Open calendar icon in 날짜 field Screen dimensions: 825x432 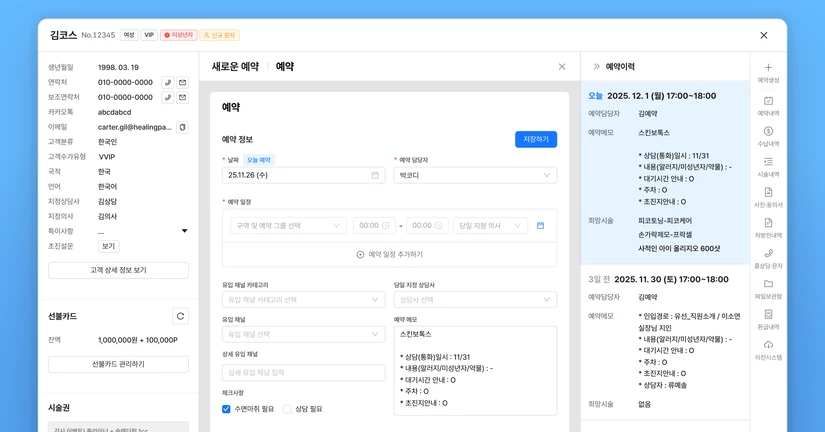(375, 175)
